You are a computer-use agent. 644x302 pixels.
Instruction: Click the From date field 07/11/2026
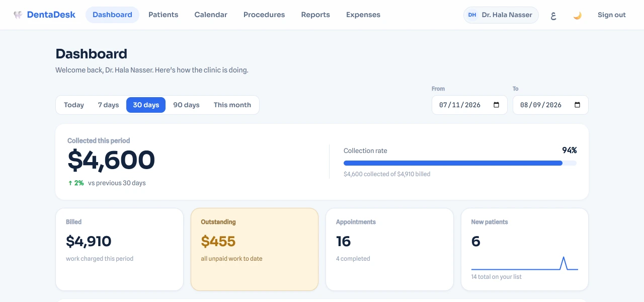[x=469, y=105]
